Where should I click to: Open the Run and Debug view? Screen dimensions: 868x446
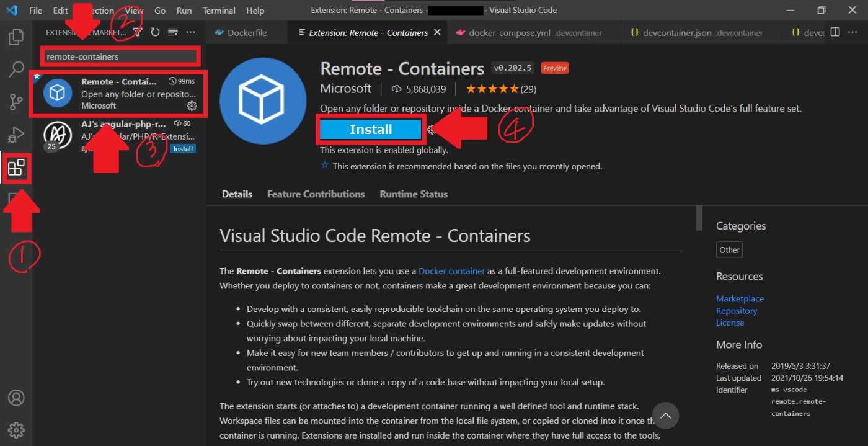[x=16, y=133]
